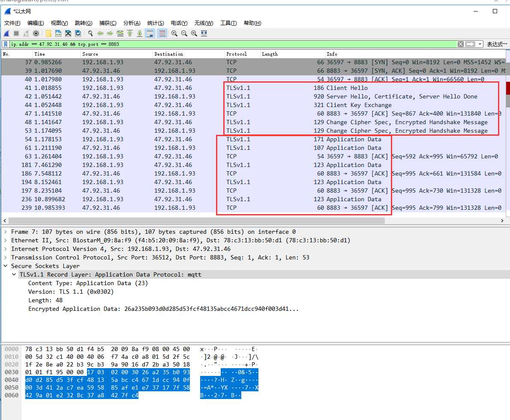Stop the running capture
The width and height of the screenshot is (510, 420).
coord(16,33)
